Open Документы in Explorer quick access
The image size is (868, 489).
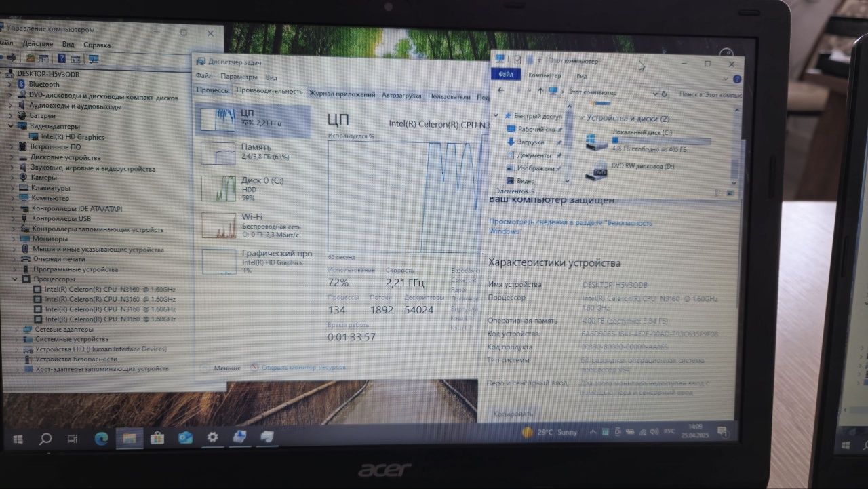[x=534, y=155]
